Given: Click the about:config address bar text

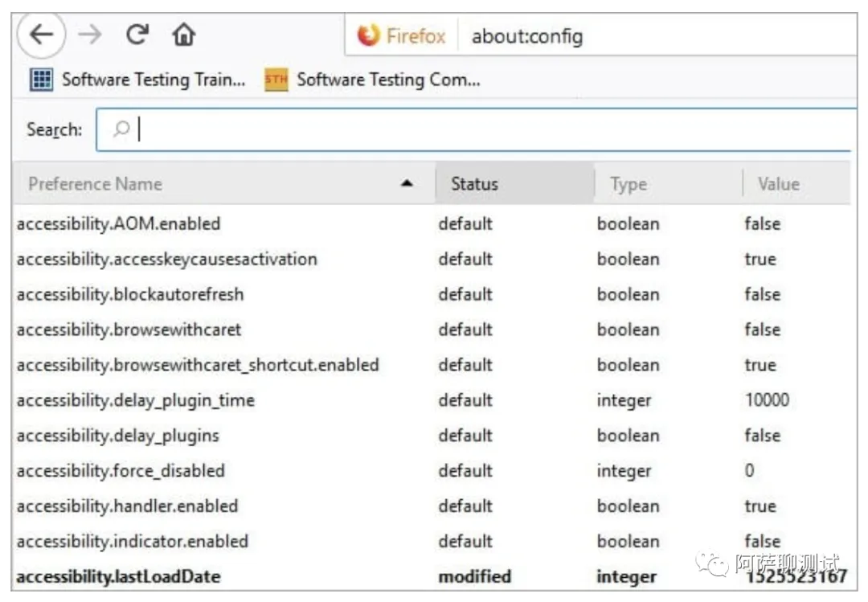Looking at the screenshot, I should click(526, 36).
